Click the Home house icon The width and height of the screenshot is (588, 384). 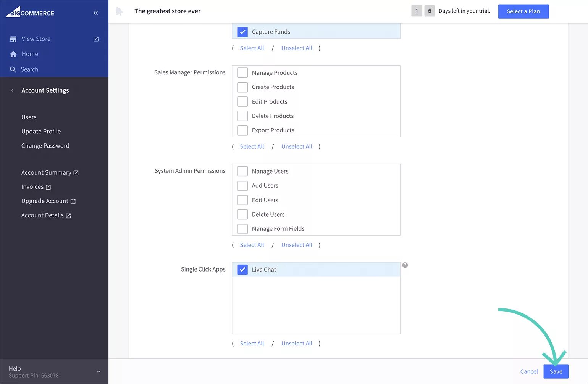point(13,54)
